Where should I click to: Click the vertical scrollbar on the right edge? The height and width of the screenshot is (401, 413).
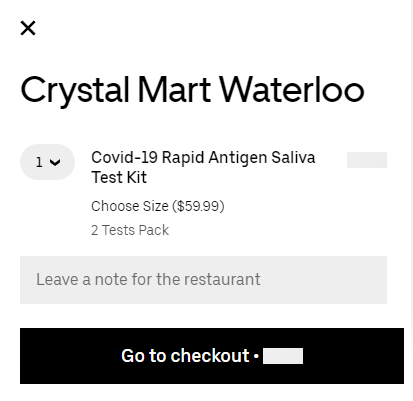click(412, 200)
